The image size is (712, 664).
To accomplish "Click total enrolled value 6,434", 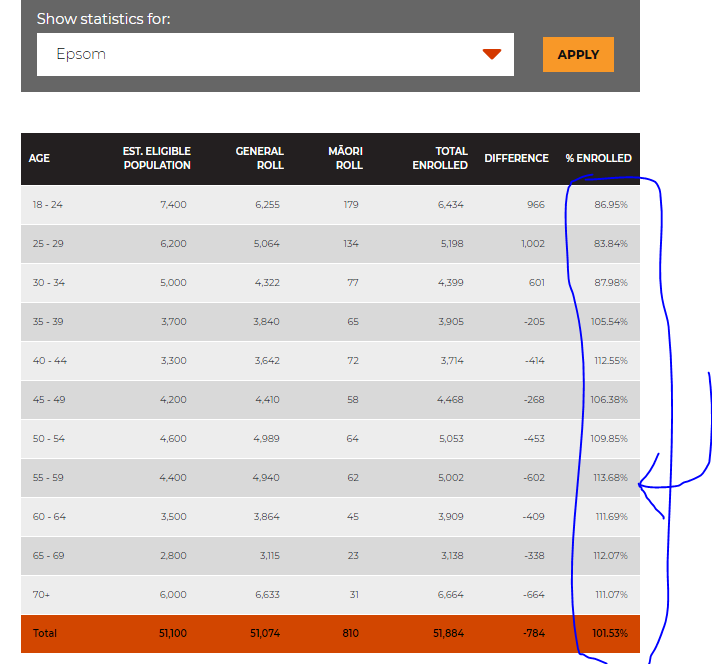I will [x=450, y=205].
